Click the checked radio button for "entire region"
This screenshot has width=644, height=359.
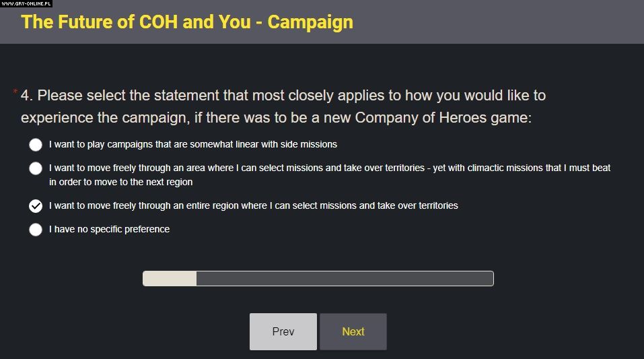coord(36,205)
